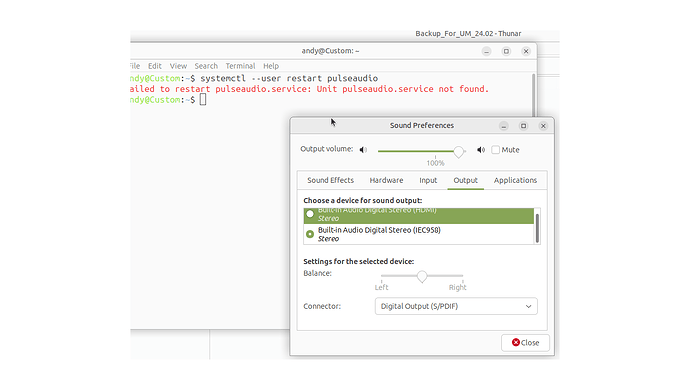Click the output device list scrollbar
690x389 pixels.
[537, 228]
